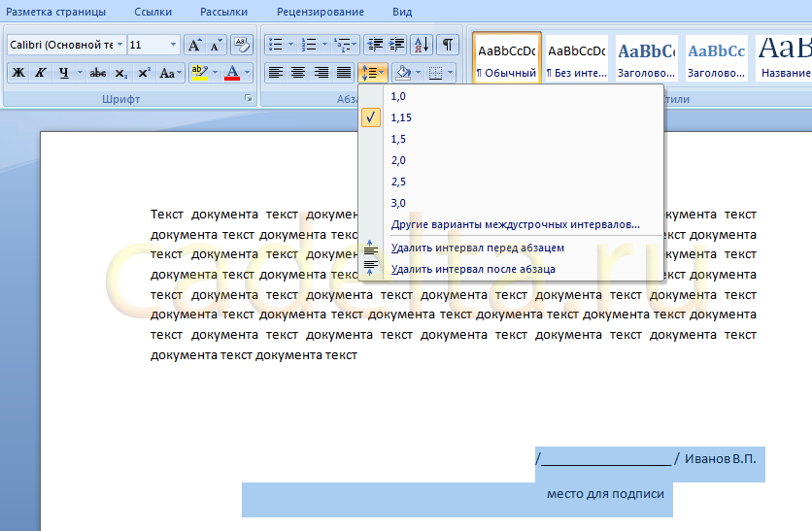This screenshot has height=531, width=812.
Task: Select line spacing 3,0
Action: 511,203
